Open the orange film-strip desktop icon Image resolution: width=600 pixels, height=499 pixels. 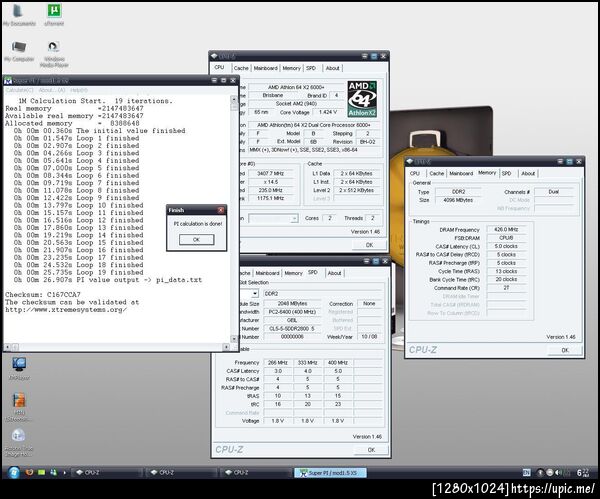[x=18, y=407]
